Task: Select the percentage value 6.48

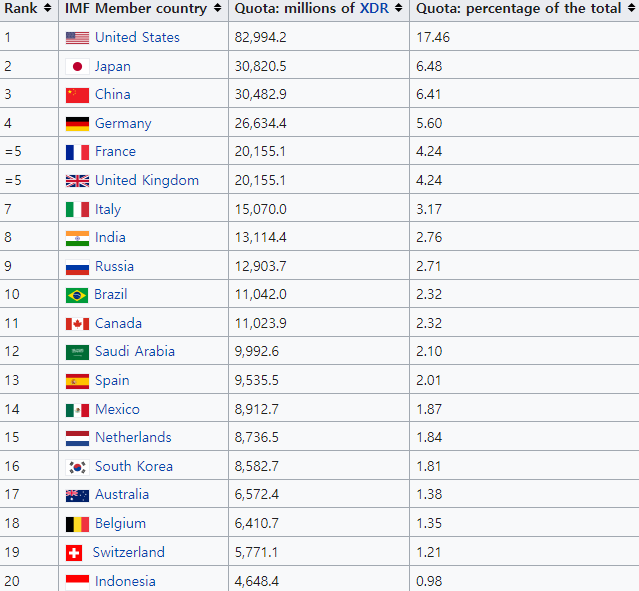Action: (429, 66)
